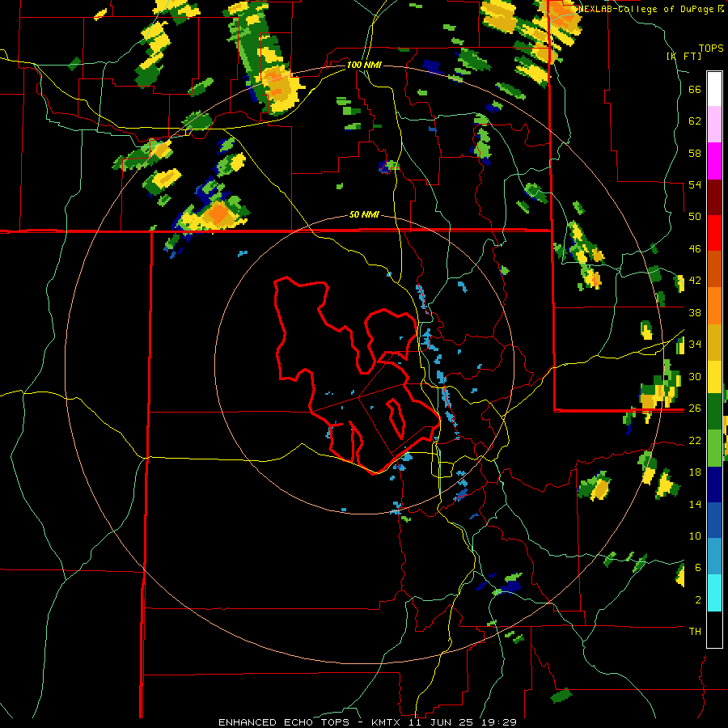728x728 pixels.
Task: Click the black TH swatch of the legend
Action: pyautogui.click(x=714, y=629)
